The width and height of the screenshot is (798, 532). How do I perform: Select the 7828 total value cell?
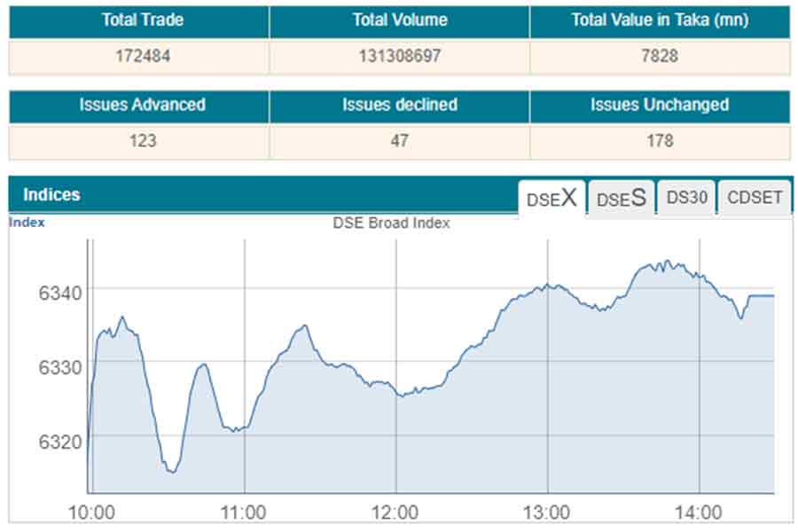660,56
